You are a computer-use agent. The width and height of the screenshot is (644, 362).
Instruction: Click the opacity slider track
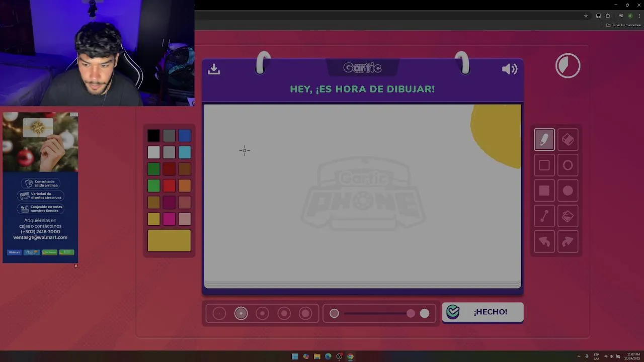(379, 313)
